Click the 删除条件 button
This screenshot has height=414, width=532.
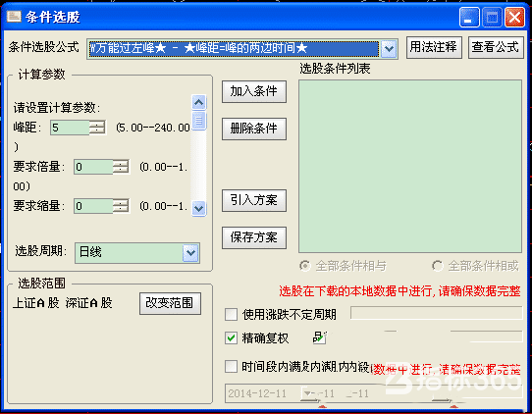click(254, 129)
